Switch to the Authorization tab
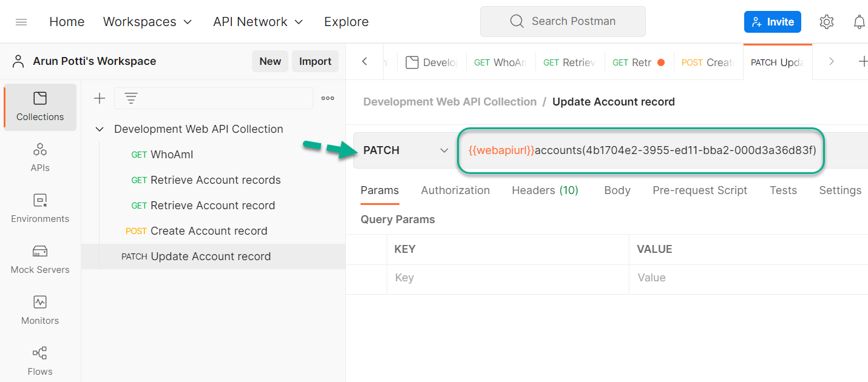The height and width of the screenshot is (382, 868). pyautogui.click(x=455, y=190)
